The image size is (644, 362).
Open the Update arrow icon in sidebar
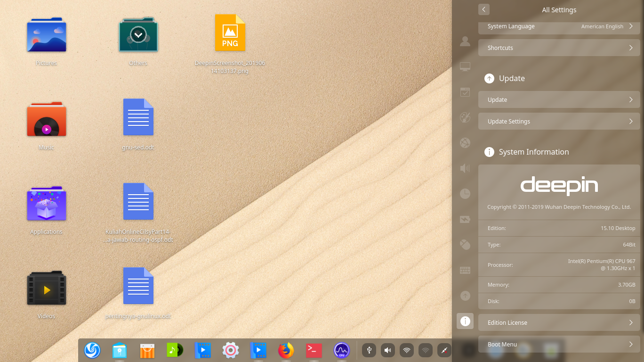pos(465,296)
